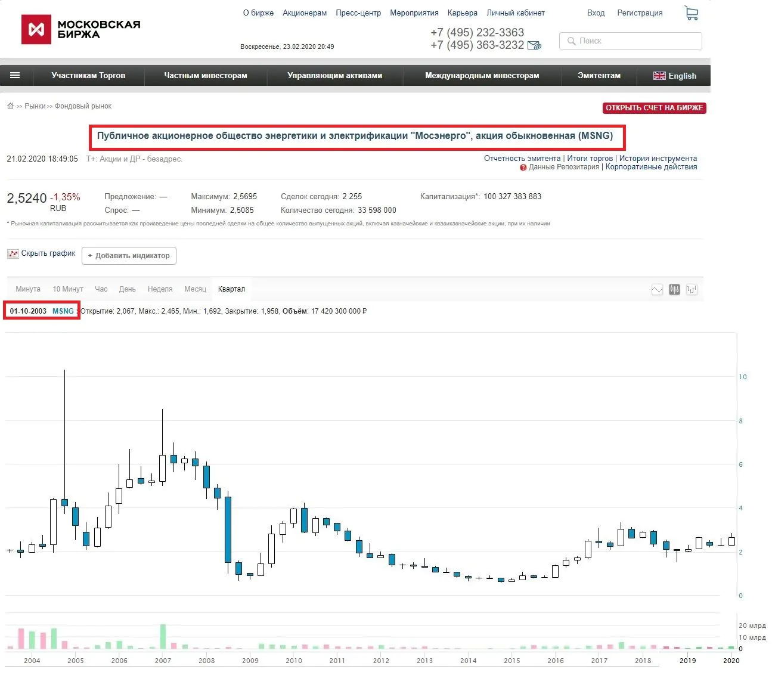Hide the chart via Скрыть график

tap(42, 253)
